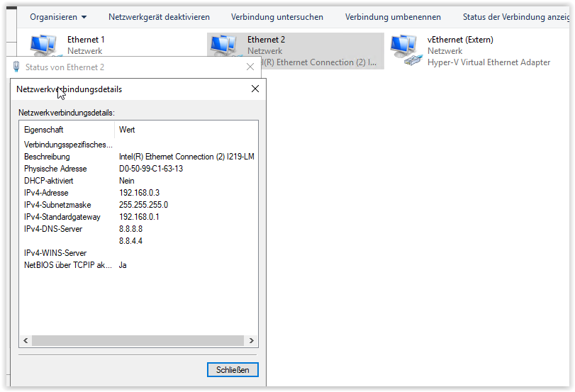Image resolution: width=575 pixels, height=392 pixels.
Task: Select the IPv4-WINS-Server property
Action: click(x=55, y=253)
